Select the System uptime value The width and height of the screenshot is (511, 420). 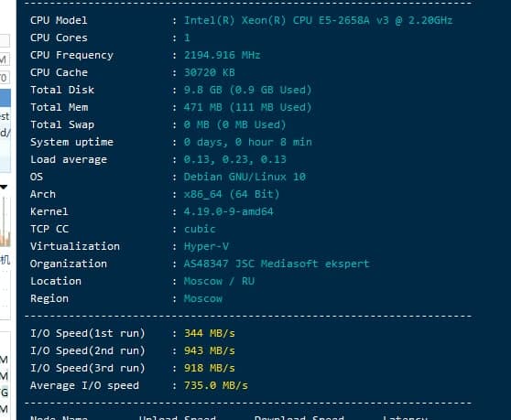(247, 142)
